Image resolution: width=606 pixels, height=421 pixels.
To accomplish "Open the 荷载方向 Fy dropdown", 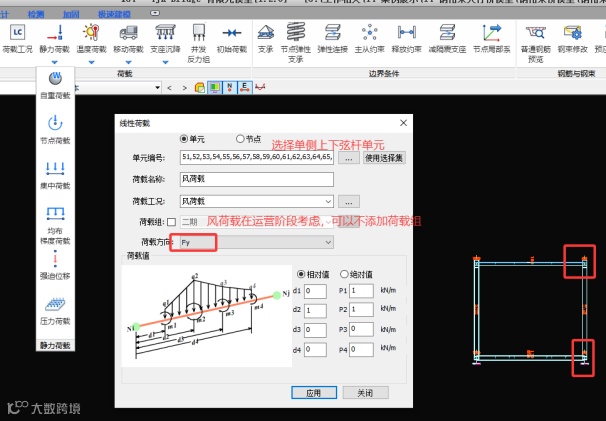I will coord(257,242).
